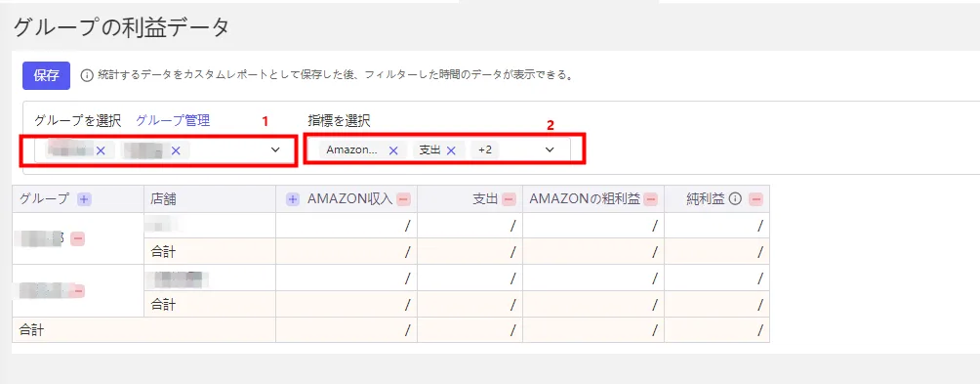Remove the 純利益 column via minus

(x=756, y=199)
